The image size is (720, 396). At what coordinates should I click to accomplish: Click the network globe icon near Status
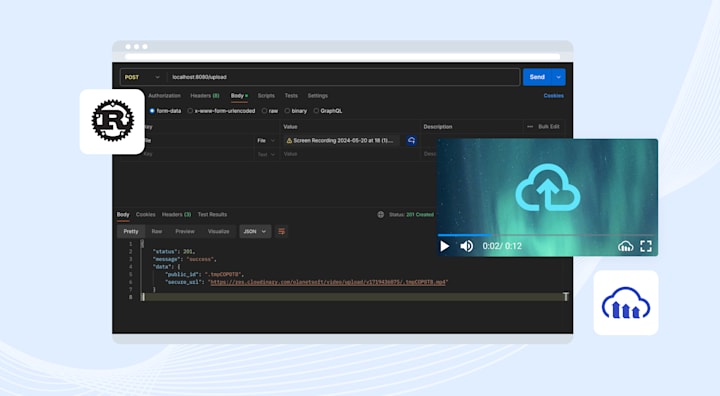(381, 215)
